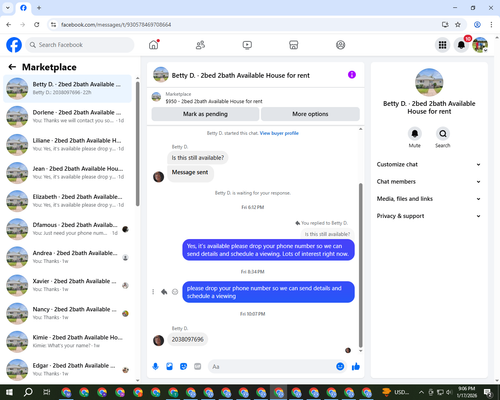The width and height of the screenshot is (500, 400).
Task: Open Betty D. conversation in list
Action: (67, 89)
